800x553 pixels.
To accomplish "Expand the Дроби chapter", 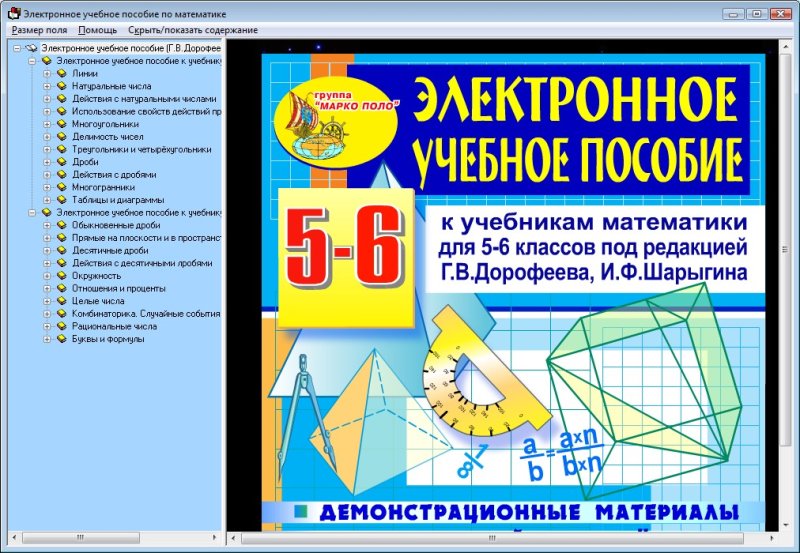I will point(47,162).
